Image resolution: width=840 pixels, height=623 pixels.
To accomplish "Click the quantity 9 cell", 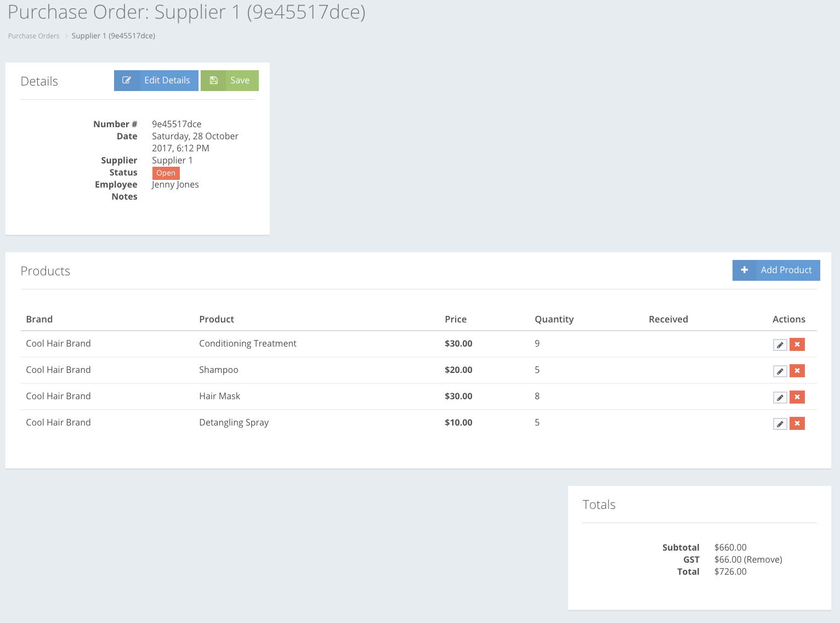I will pyautogui.click(x=537, y=343).
